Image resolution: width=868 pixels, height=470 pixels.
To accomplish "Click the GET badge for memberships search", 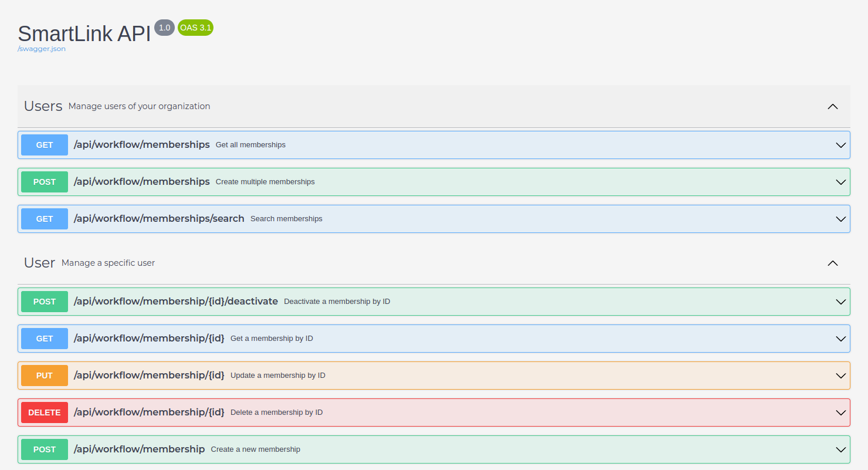I will click(45, 219).
